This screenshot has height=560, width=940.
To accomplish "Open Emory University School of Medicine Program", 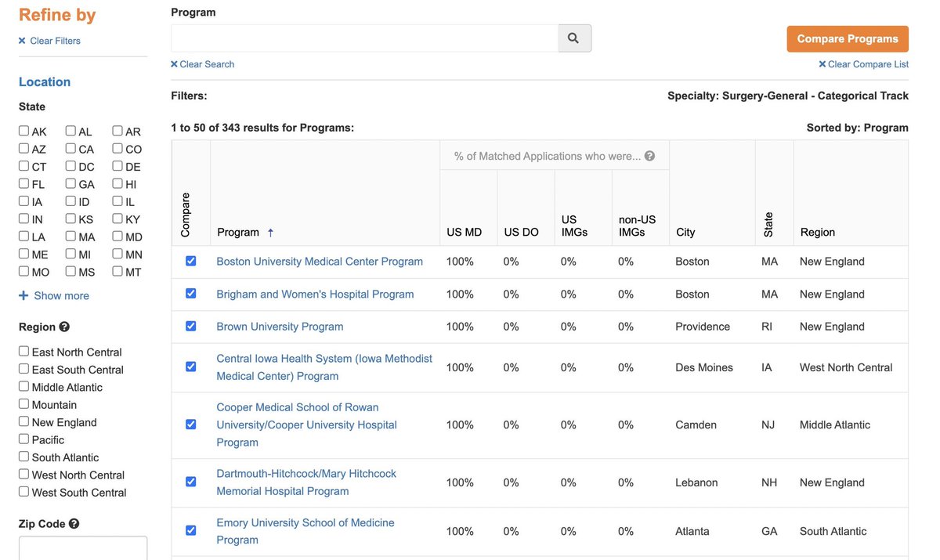I will coord(305,531).
